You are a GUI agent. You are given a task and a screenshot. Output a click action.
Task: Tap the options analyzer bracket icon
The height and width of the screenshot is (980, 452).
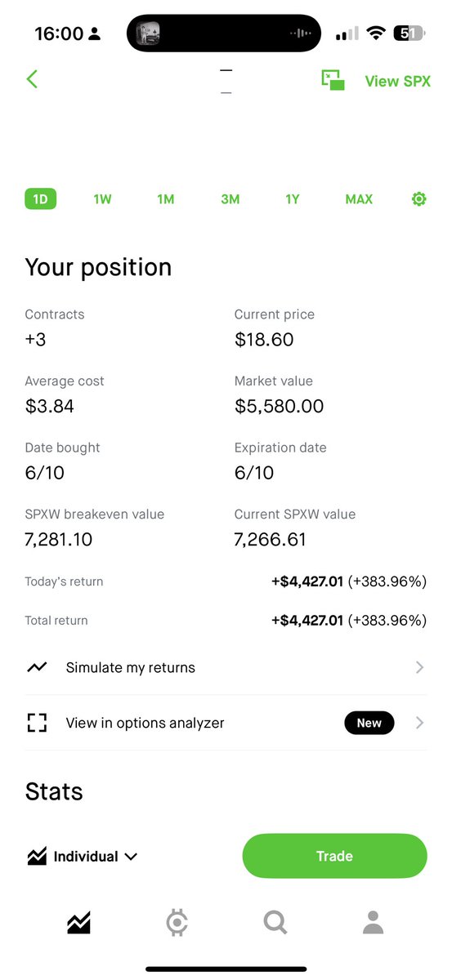37,723
